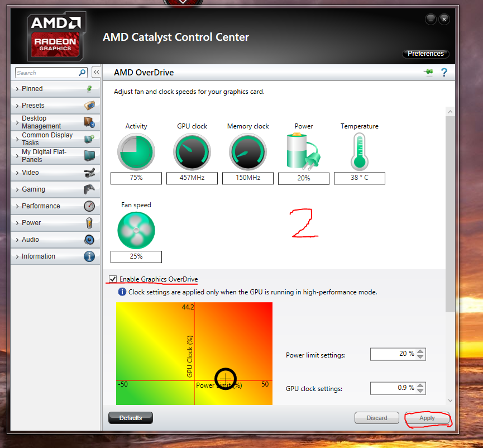The image size is (483, 448).
Task: Click the Gaming controller icon
Action: click(x=89, y=189)
